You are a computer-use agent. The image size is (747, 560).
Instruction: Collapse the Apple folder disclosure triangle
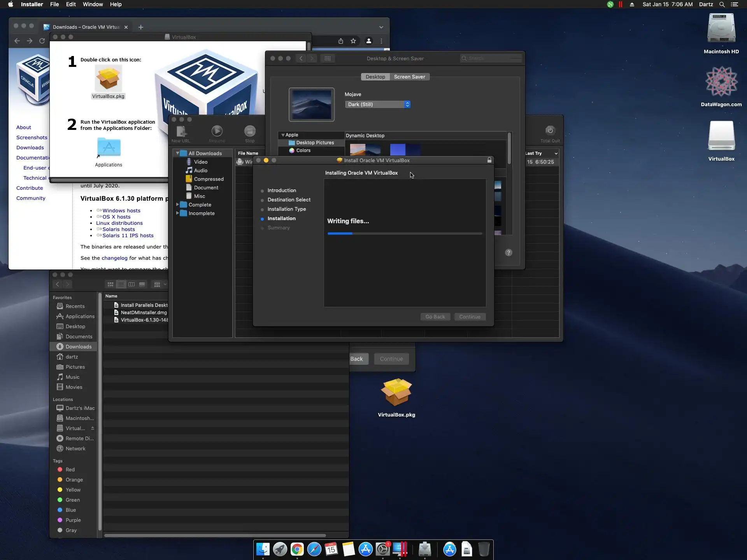[x=283, y=135]
